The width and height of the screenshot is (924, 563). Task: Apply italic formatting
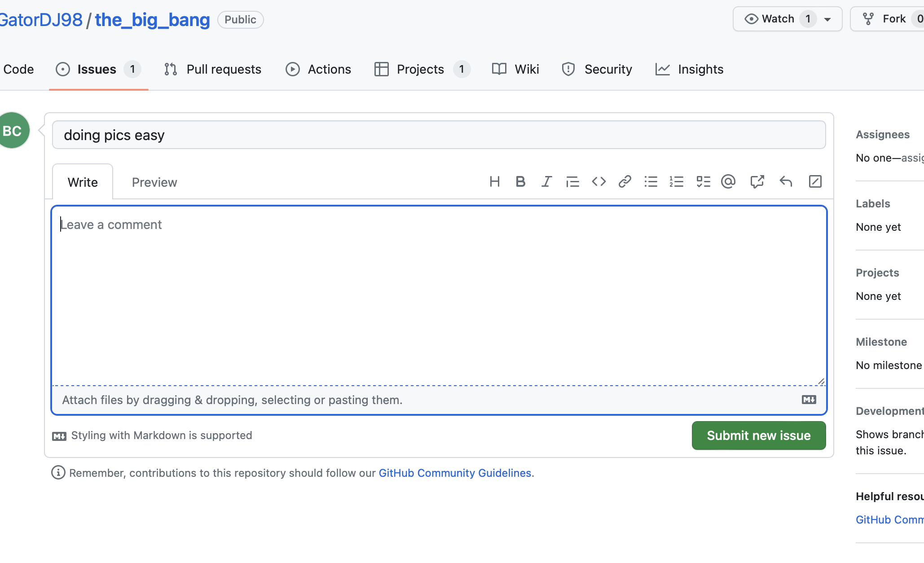[546, 181]
